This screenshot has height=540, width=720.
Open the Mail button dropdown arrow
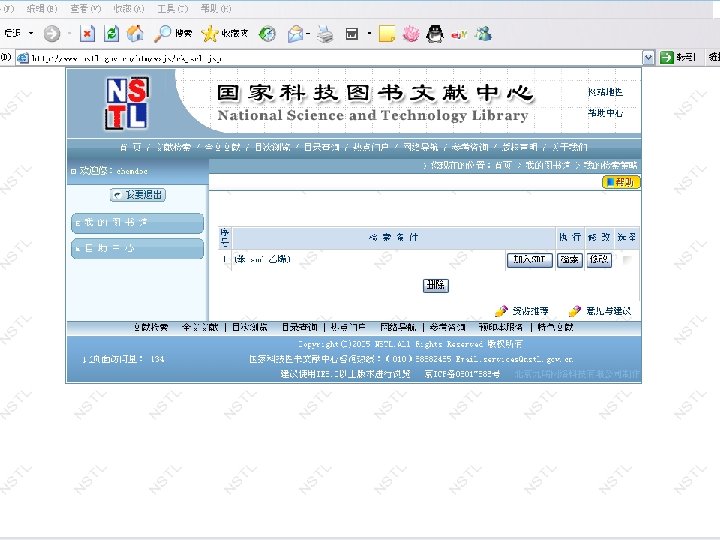click(x=308, y=34)
